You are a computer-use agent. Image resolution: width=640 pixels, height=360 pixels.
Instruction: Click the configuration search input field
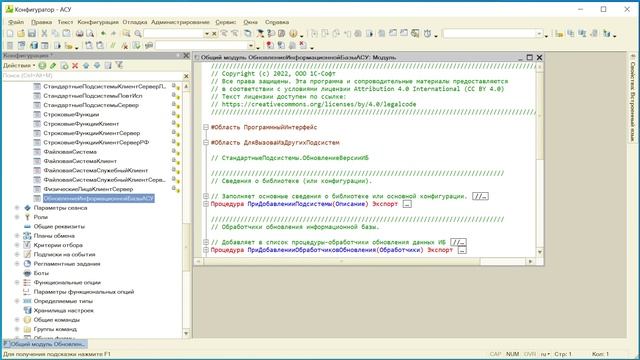(92, 76)
